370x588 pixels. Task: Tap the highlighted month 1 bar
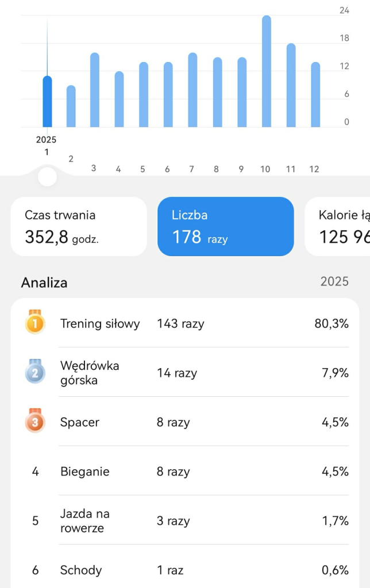tap(47, 102)
